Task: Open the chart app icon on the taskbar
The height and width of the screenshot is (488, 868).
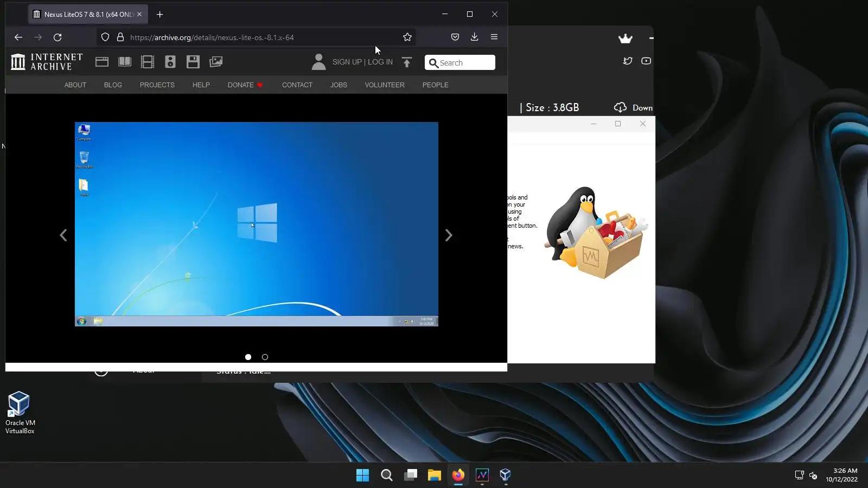Action: (482, 476)
